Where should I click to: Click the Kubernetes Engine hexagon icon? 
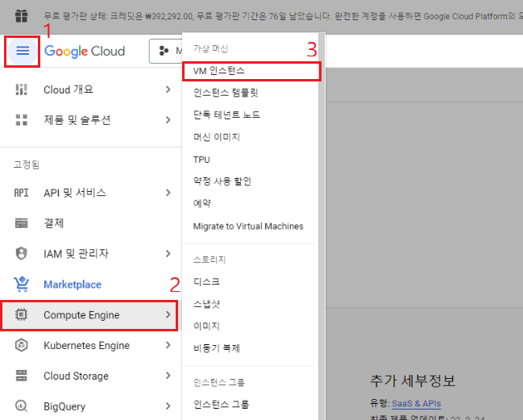click(x=21, y=345)
